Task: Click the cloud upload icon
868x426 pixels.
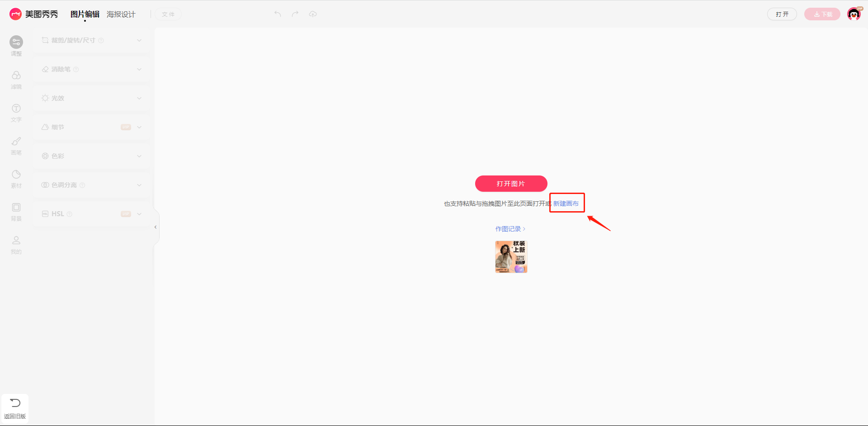Action: pyautogui.click(x=313, y=14)
